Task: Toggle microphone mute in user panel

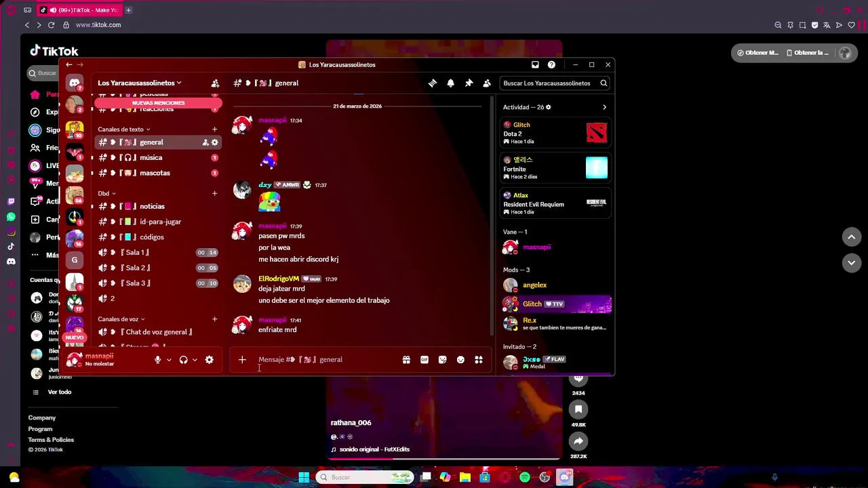Action: click(157, 360)
